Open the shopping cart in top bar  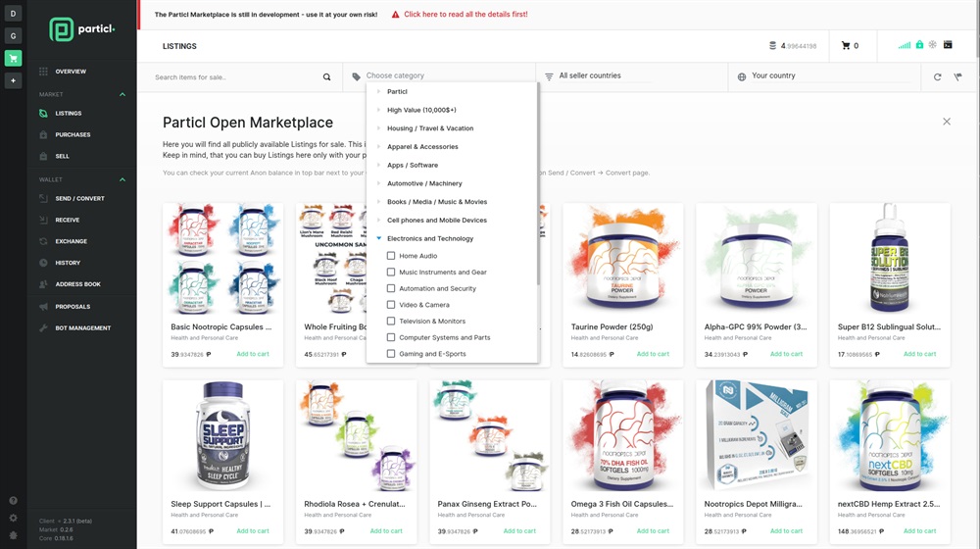tap(849, 46)
